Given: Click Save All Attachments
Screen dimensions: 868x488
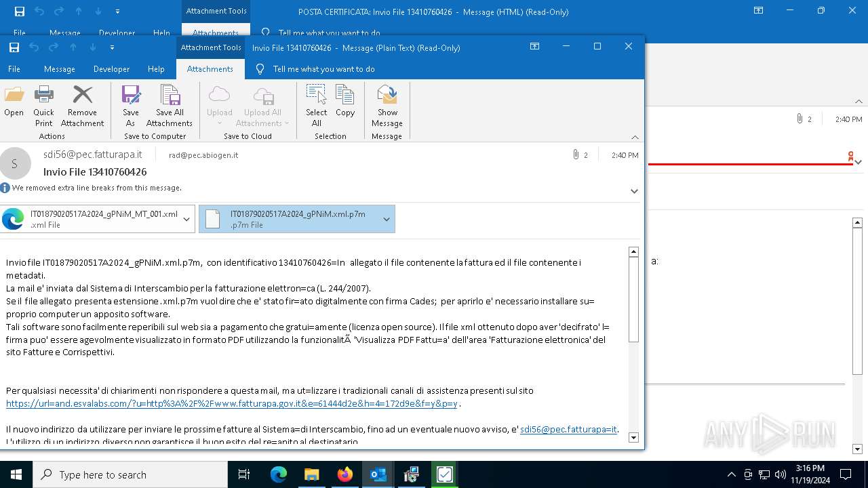Looking at the screenshot, I should (170, 106).
